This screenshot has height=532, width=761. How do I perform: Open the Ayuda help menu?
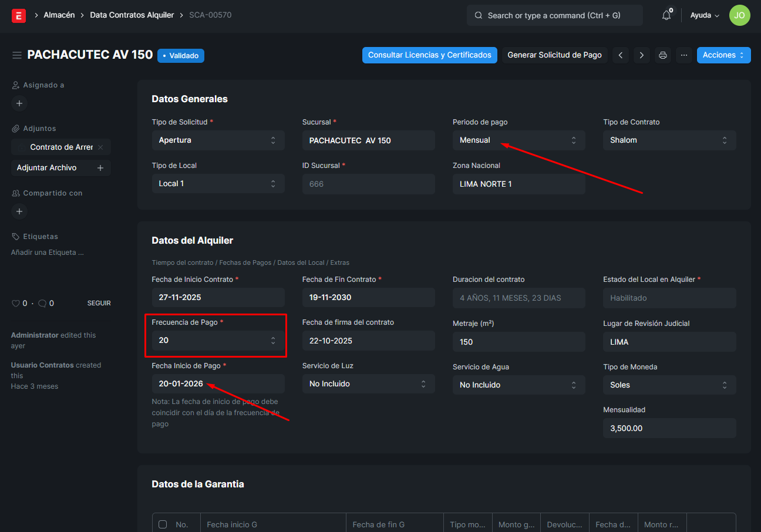click(x=705, y=16)
